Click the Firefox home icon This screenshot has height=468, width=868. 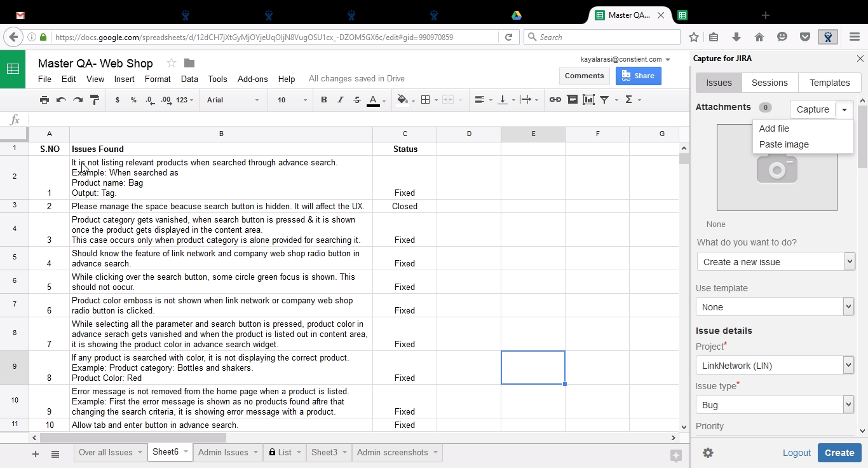pos(759,37)
